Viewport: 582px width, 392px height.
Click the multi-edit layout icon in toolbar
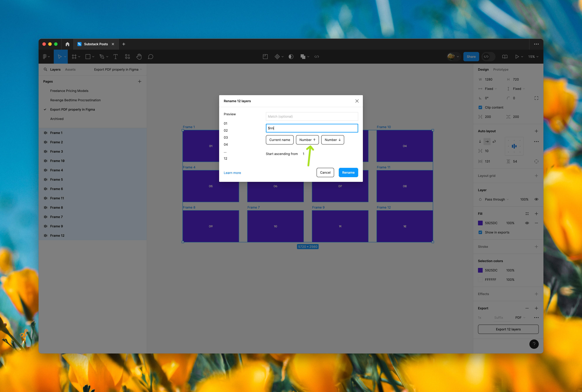pyautogui.click(x=265, y=57)
